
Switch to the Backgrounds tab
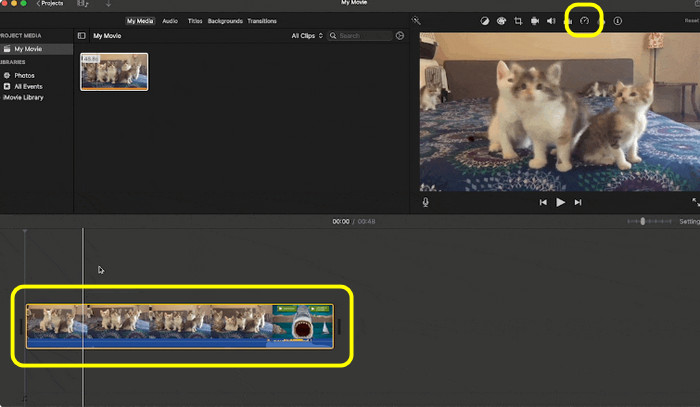tap(225, 21)
